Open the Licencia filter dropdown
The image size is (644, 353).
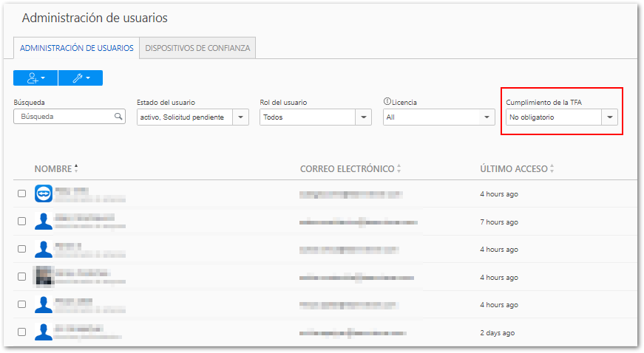point(487,117)
